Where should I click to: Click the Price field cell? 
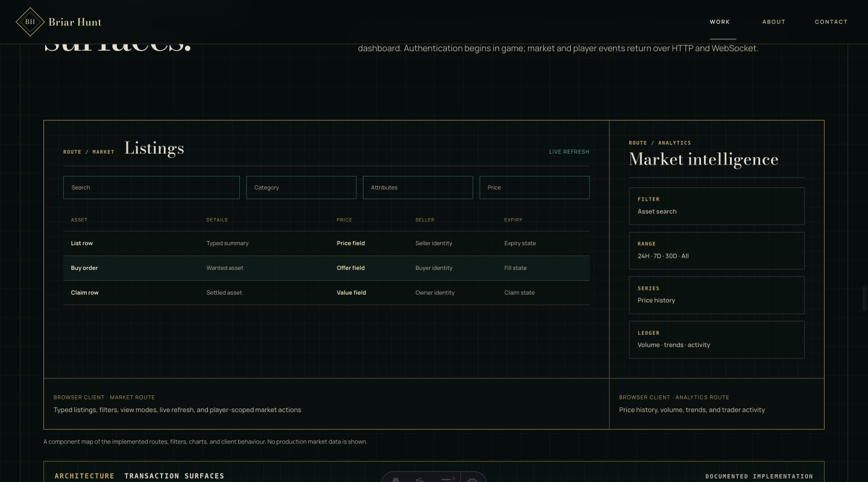(x=351, y=243)
